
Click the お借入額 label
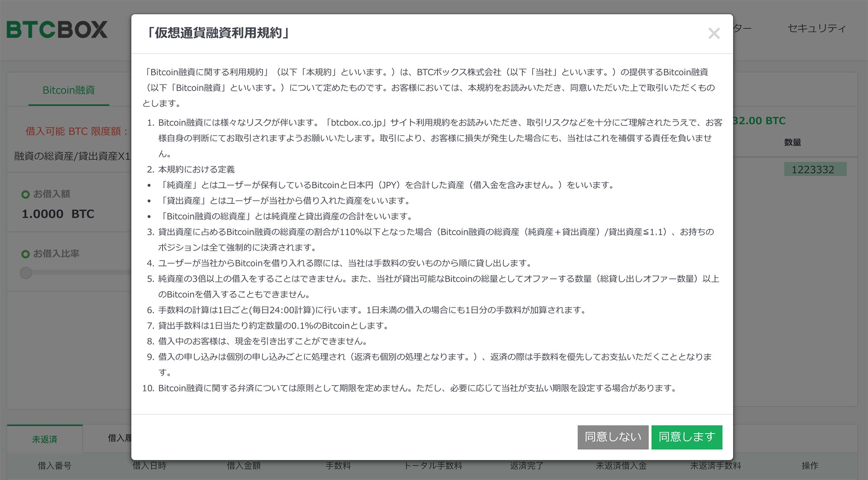tap(52, 194)
